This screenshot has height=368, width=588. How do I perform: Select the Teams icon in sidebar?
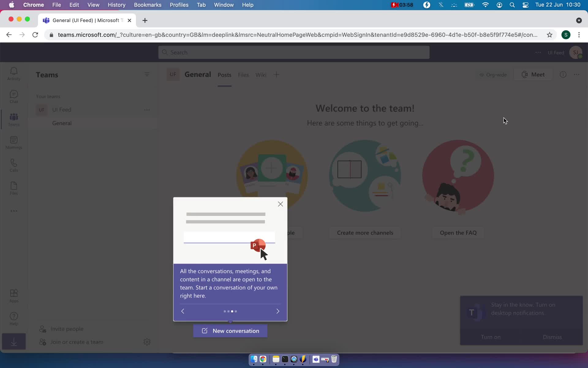tap(14, 119)
